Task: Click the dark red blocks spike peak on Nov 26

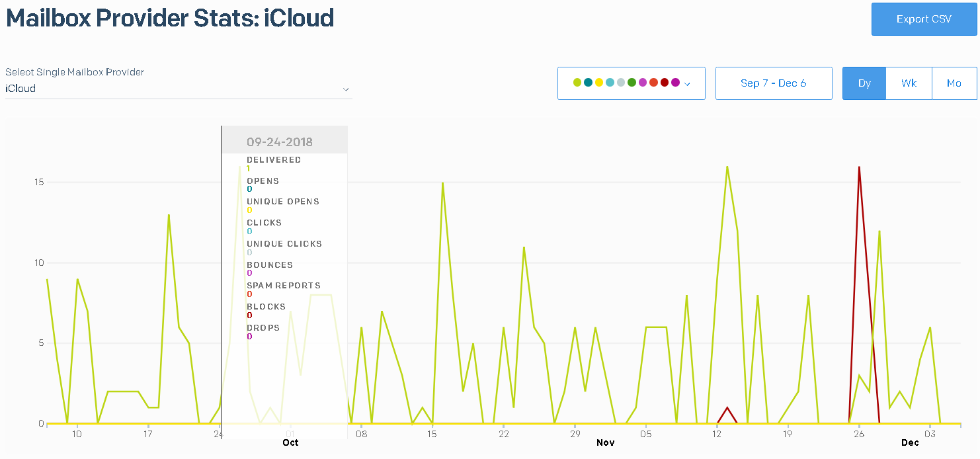Action: click(859, 167)
